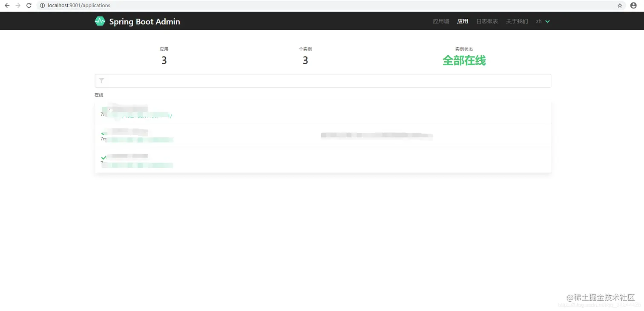The image size is (644, 311).
Task: Open the 日志报表 menu item
Action: (x=487, y=21)
